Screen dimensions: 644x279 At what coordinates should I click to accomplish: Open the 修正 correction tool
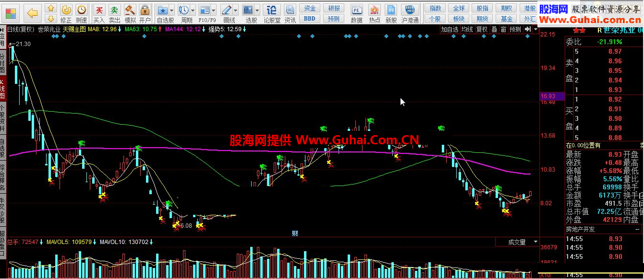coord(66,14)
